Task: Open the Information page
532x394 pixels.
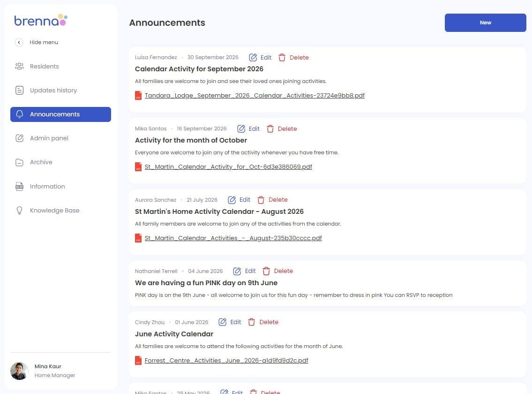Action: (x=60, y=187)
